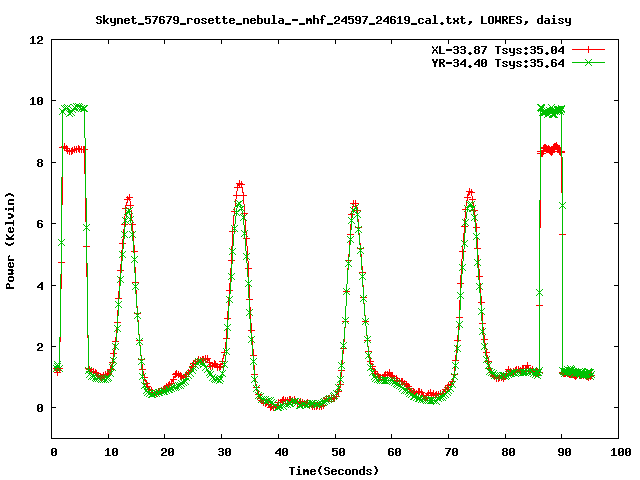Click the x-axis tick label 80
Screen dimensions: 640x480
(508, 452)
